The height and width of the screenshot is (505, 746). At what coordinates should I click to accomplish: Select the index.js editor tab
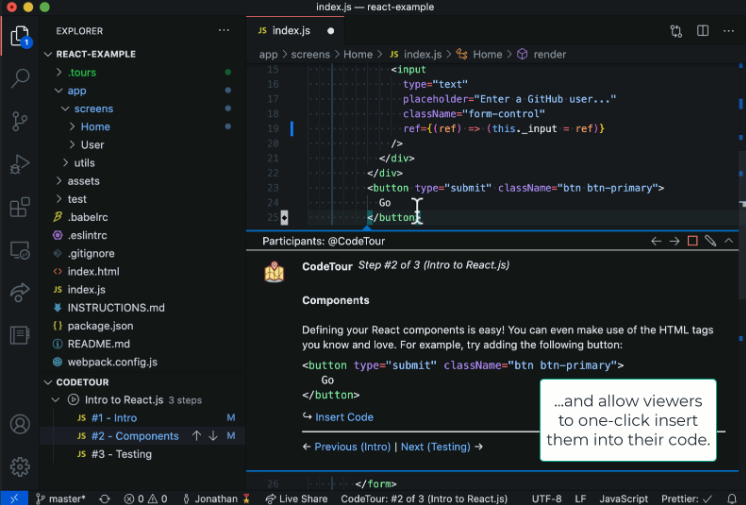point(291,31)
